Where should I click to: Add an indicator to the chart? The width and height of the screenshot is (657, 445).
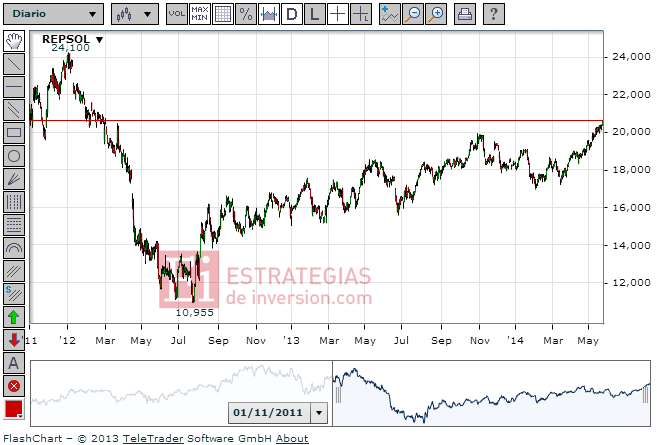click(390, 14)
